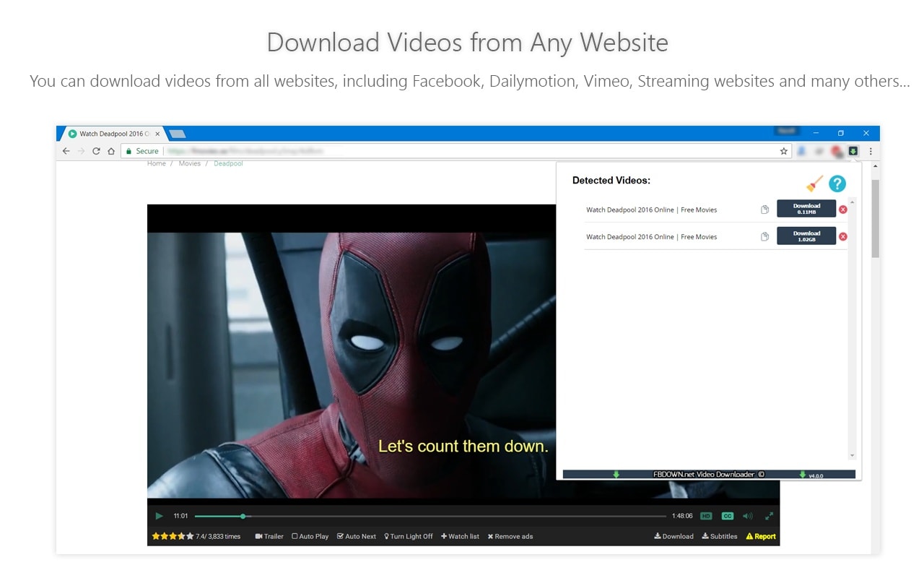Open the Deadpool breadcrumb link

click(x=228, y=163)
